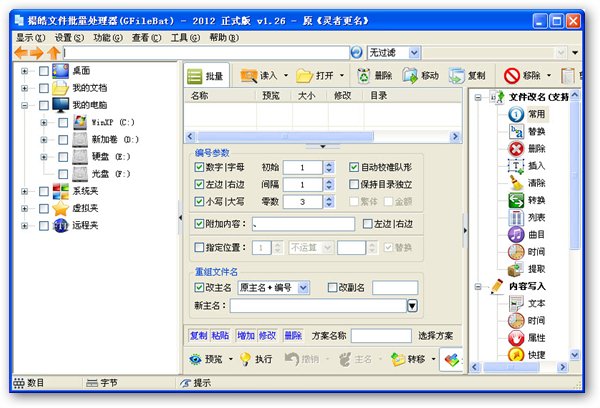Image resolution: width=600 pixels, height=408 pixels.
Task: Enable the 指定位置 checkbox
Action: click(x=199, y=247)
